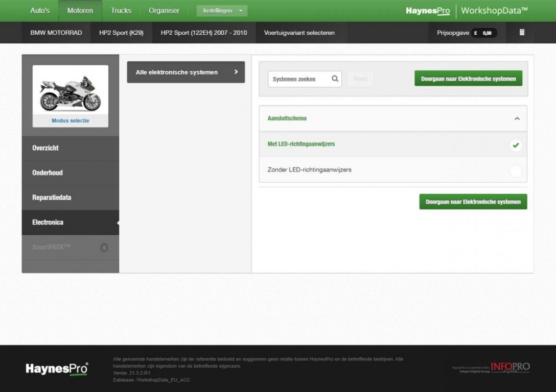The width and height of the screenshot is (556, 392).
Task: Open Voertuigvariant selecteren breadcrumb
Action: pos(299,33)
